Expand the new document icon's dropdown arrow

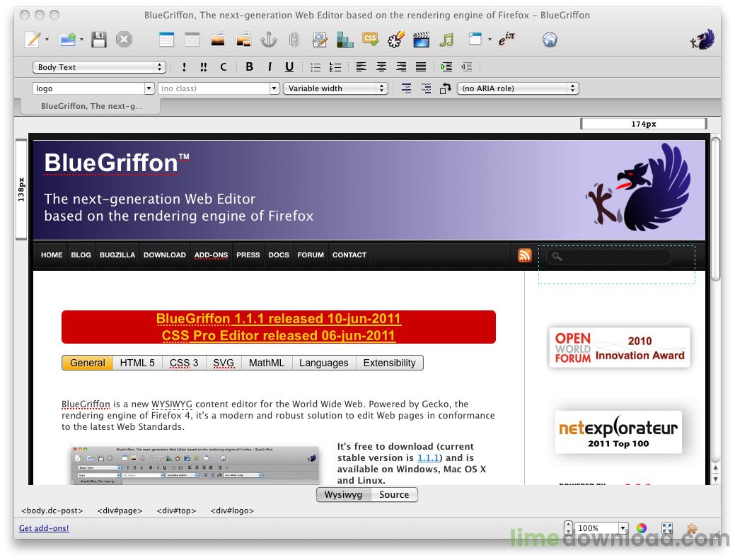47,40
